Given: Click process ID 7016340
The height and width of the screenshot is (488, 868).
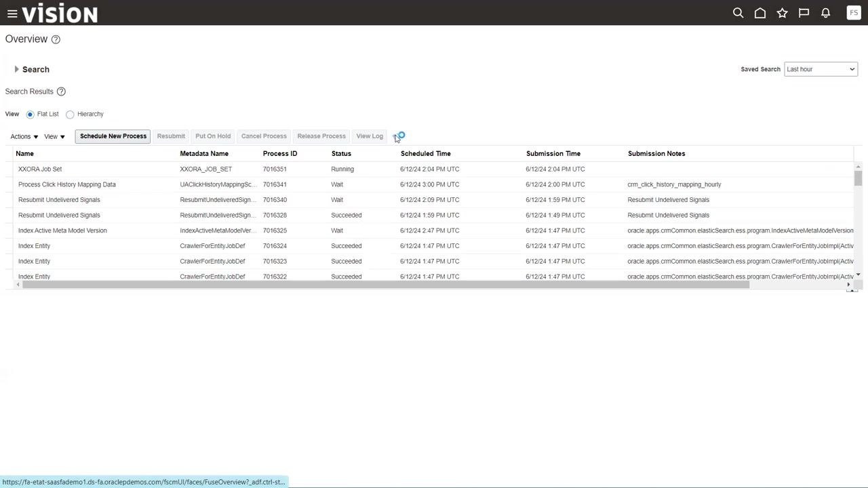Looking at the screenshot, I should [275, 200].
